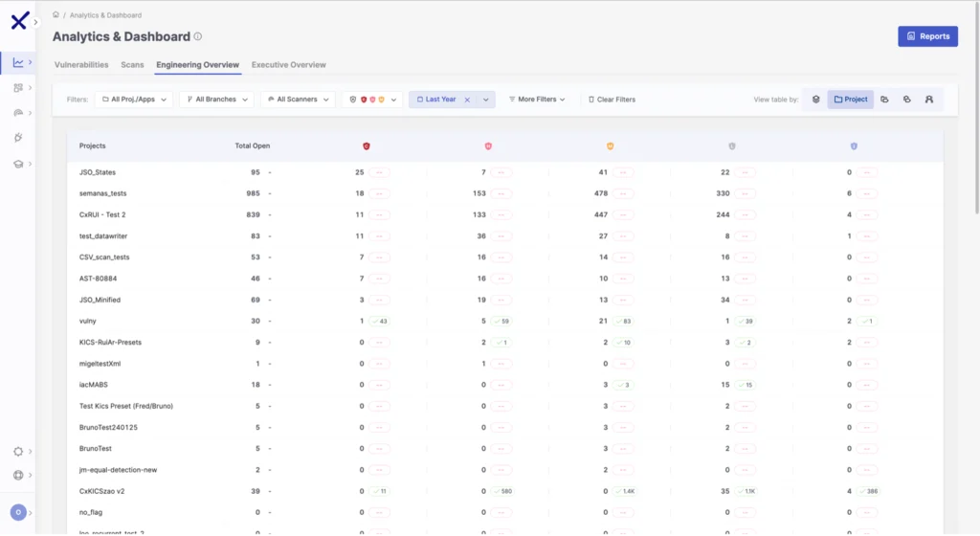Click info icon beside Analytics & Dashboard title

(198, 37)
